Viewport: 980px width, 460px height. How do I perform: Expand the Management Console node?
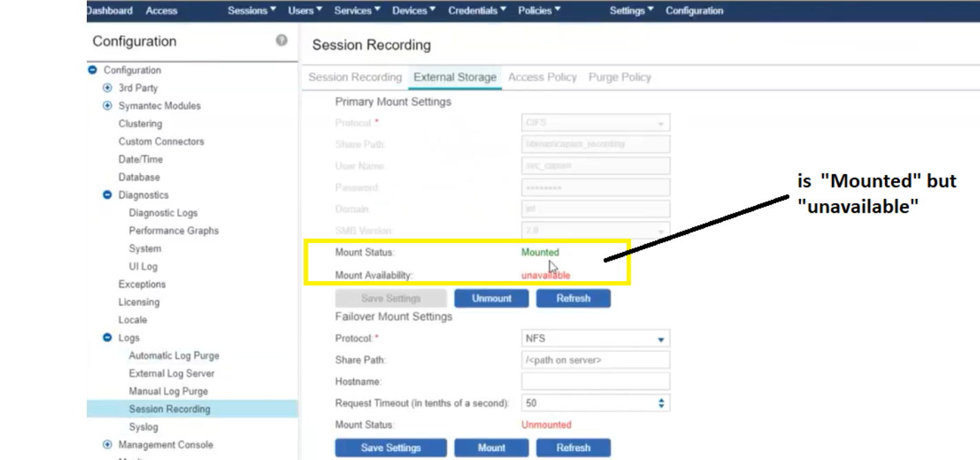[x=107, y=445]
